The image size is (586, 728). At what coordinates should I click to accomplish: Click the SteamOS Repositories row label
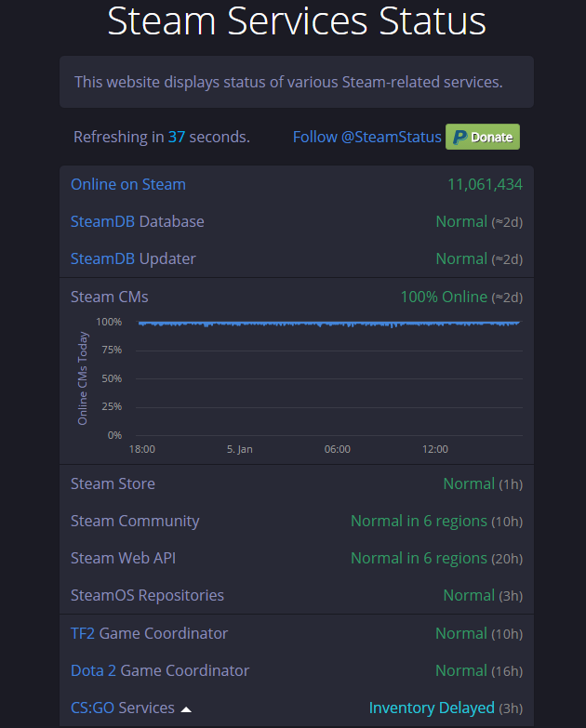tap(147, 595)
